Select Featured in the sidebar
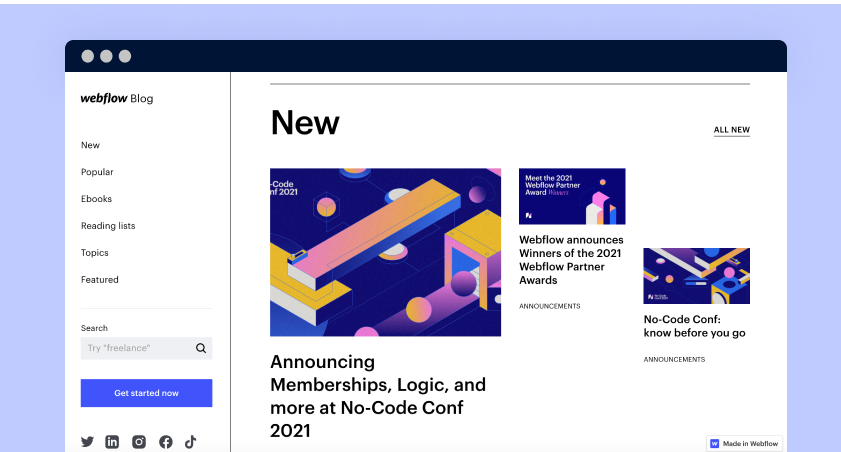This screenshot has width=841, height=452. [100, 279]
